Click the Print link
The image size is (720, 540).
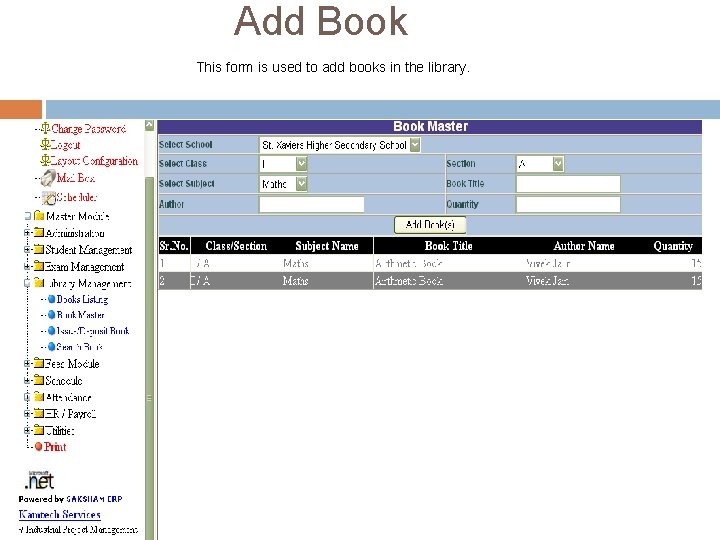(55, 446)
